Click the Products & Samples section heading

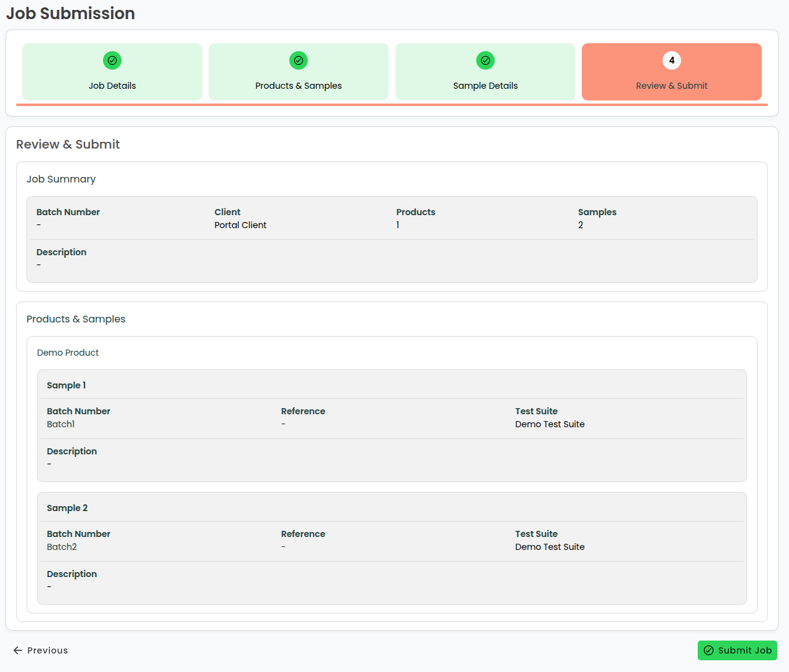click(76, 319)
